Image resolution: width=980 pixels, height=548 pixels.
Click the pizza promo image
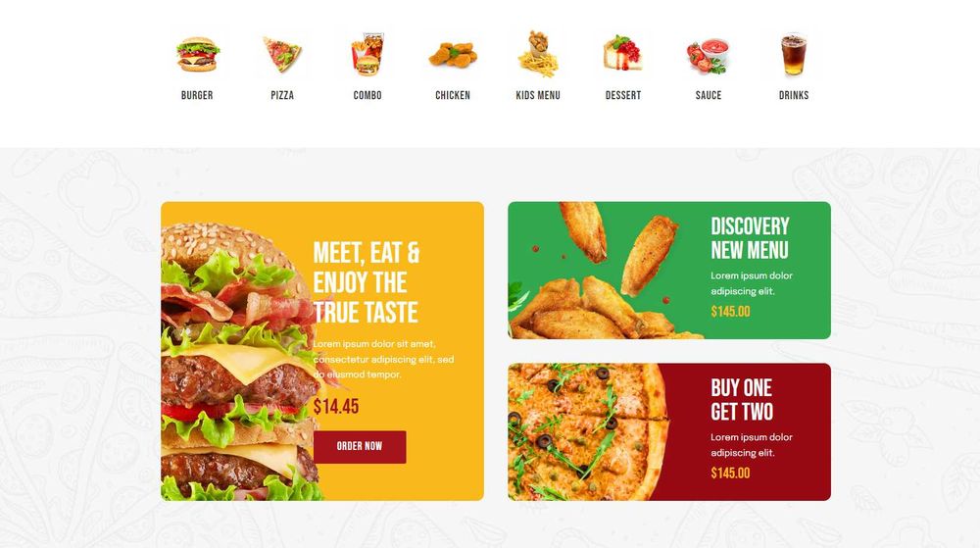coord(587,431)
